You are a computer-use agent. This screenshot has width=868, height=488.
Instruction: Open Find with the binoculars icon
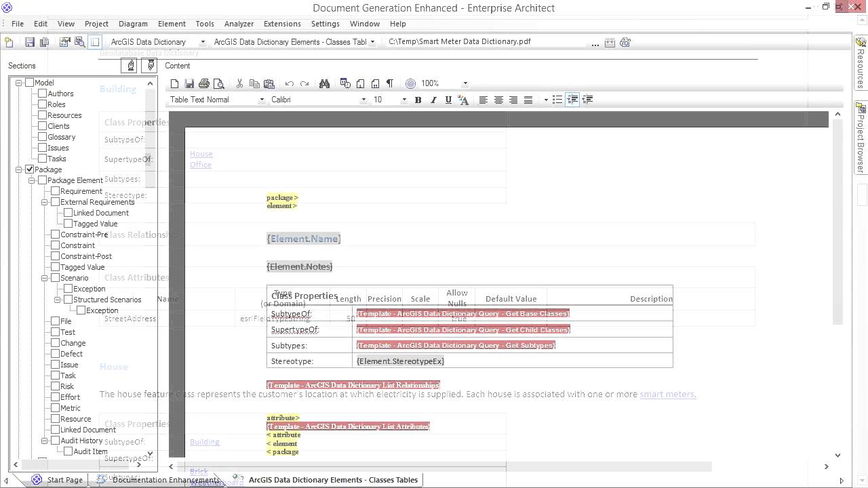point(324,83)
